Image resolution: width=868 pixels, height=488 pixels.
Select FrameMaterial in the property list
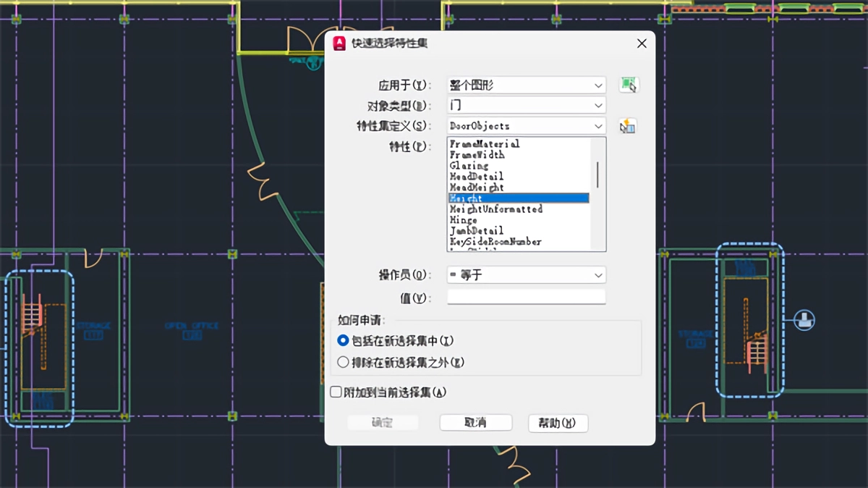pyautogui.click(x=506, y=143)
